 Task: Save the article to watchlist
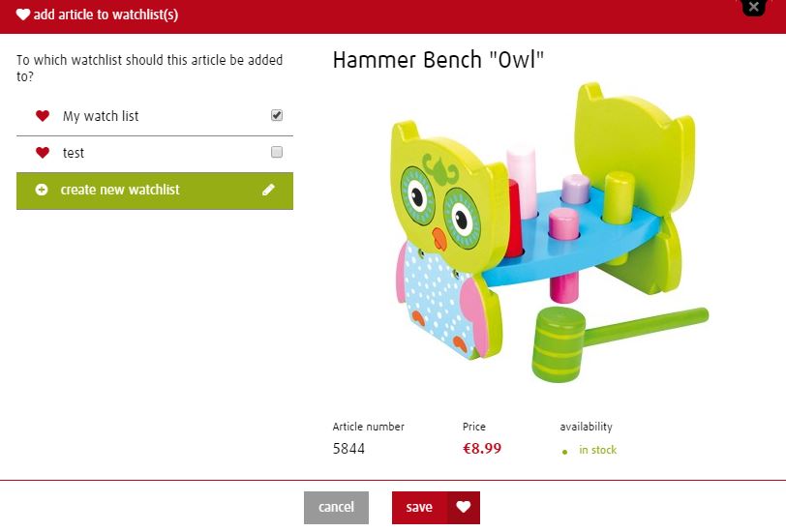(x=437, y=508)
